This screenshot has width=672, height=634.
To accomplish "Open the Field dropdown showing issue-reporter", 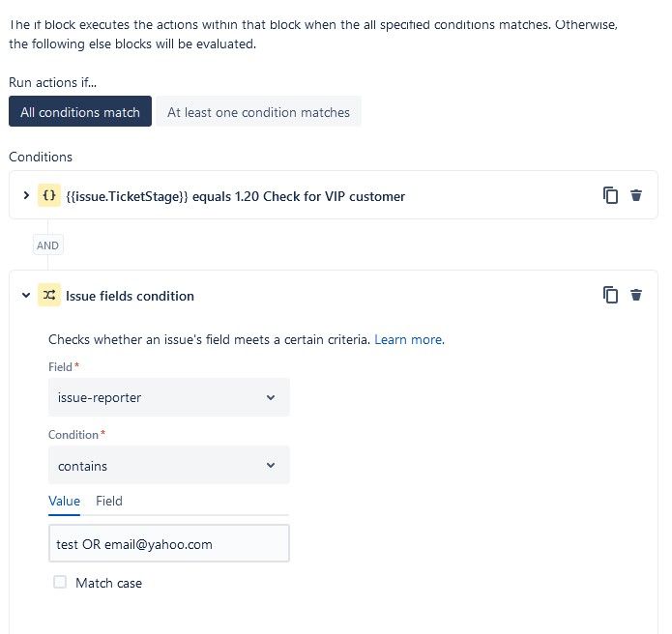I will click(168, 397).
